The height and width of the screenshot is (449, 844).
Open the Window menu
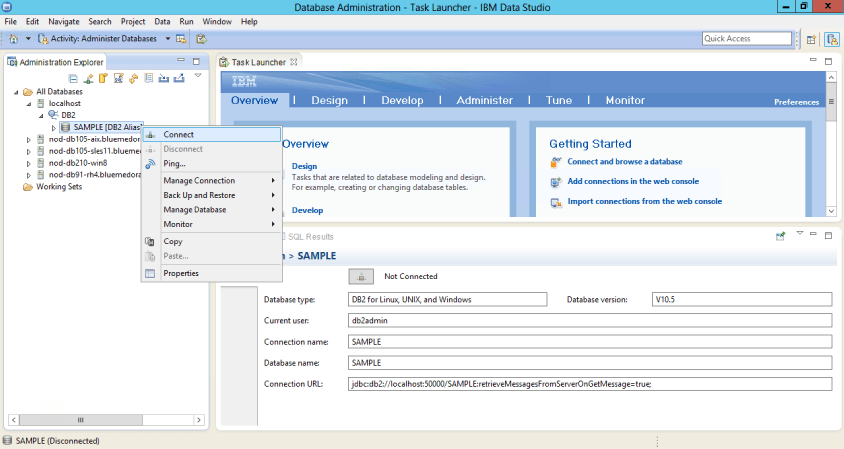(217, 22)
